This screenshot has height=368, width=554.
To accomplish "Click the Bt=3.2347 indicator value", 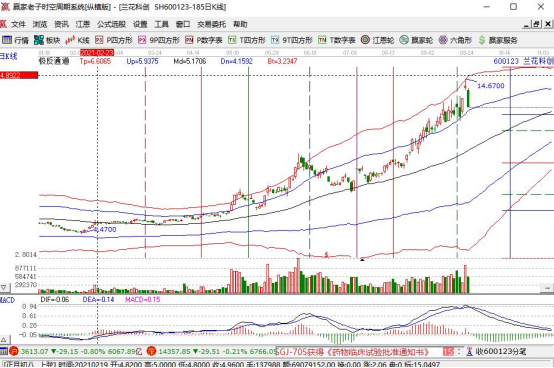I will (282, 61).
